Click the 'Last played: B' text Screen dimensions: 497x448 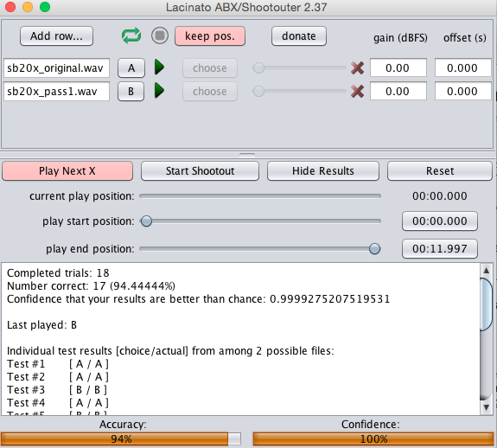[41, 325]
